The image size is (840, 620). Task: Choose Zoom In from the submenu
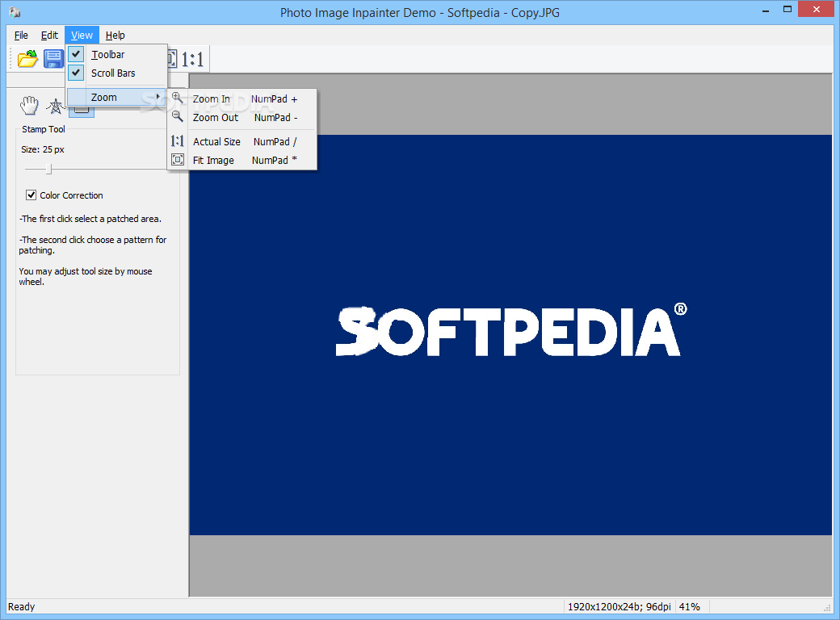pyautogui.click(x=242, y=99)
